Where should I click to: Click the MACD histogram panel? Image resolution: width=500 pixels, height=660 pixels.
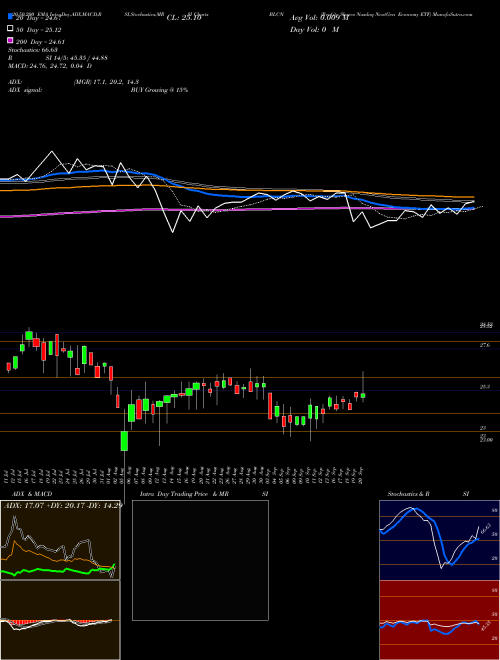(60, 620)
